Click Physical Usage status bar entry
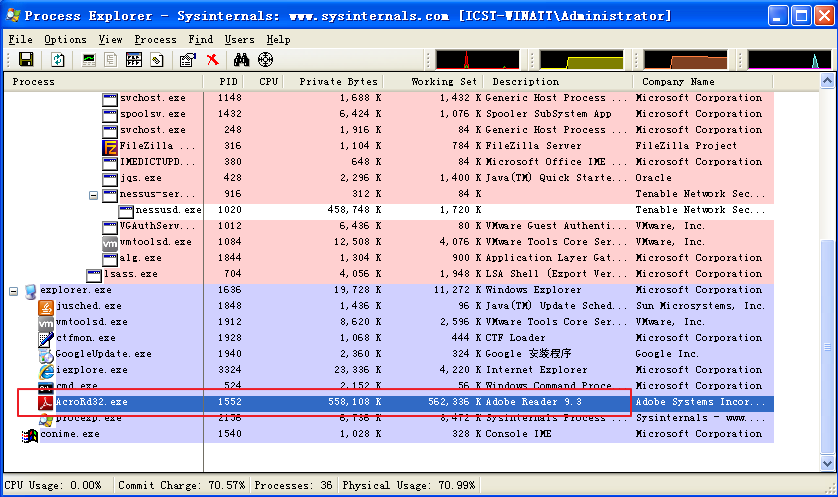The height and width of the screenshot is (497, 838). (x=409, y=485)
